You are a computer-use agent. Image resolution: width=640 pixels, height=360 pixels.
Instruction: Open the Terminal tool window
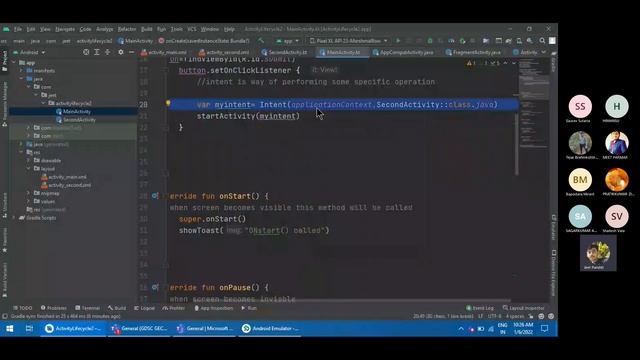tap(87, 308)
